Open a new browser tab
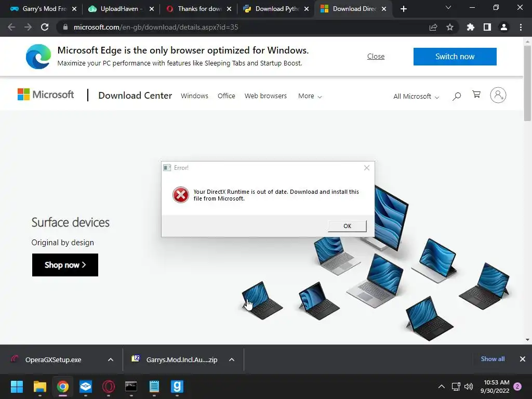This screenshot has height=399, width=532. [403, 9]
